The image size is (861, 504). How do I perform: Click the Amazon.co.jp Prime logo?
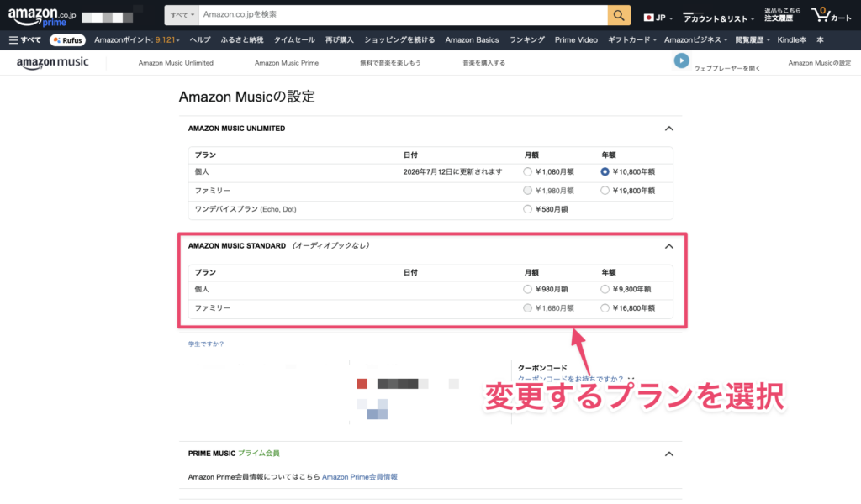click(x=44, y=15)
